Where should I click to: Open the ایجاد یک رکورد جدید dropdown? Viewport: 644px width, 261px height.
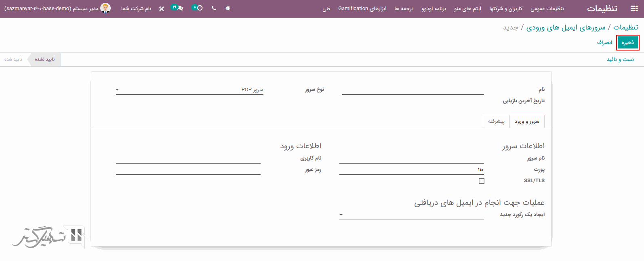pyautogui.click(x=411, y=215)
